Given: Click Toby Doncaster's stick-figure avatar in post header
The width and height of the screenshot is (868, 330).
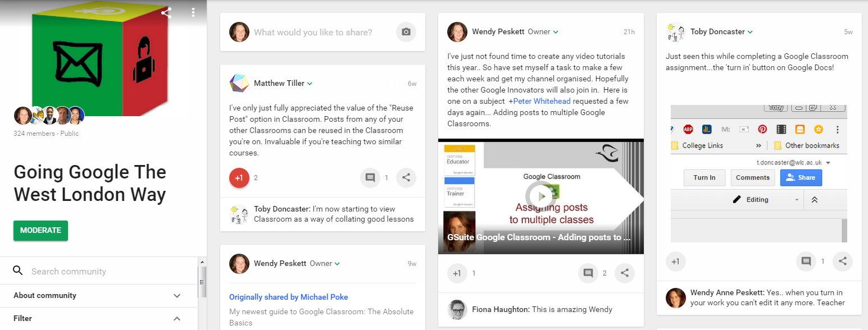Looking at the screenshot, I should [675, 32].
